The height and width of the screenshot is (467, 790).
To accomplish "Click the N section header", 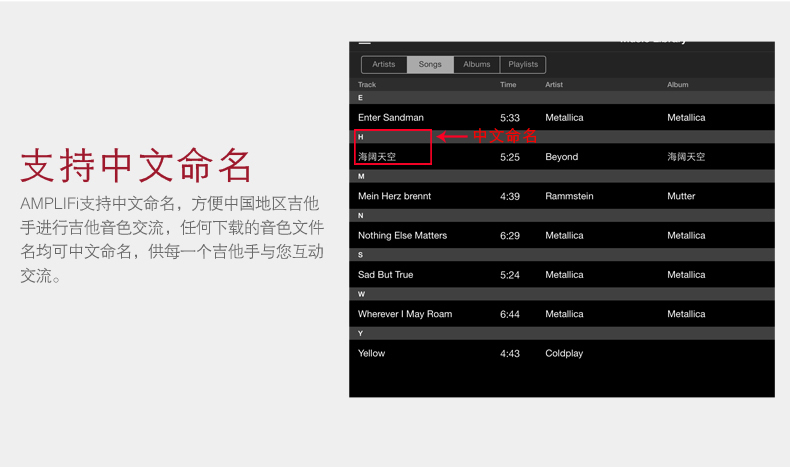I will click(562, 216).
